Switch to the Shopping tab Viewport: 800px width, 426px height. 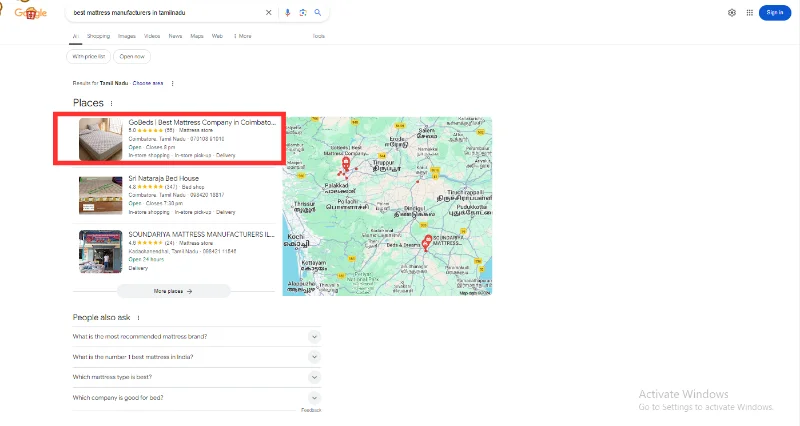[x=98, y=36]
